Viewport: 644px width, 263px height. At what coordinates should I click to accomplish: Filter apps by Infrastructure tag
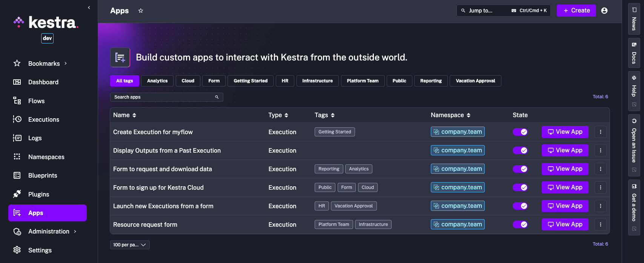pyautogui.click(x=317, y=81)
